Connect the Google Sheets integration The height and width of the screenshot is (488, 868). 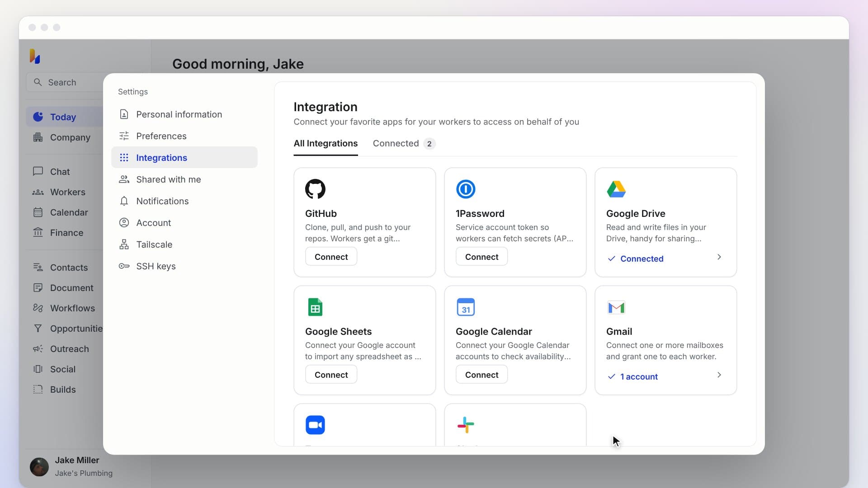[x=331, y=374]
